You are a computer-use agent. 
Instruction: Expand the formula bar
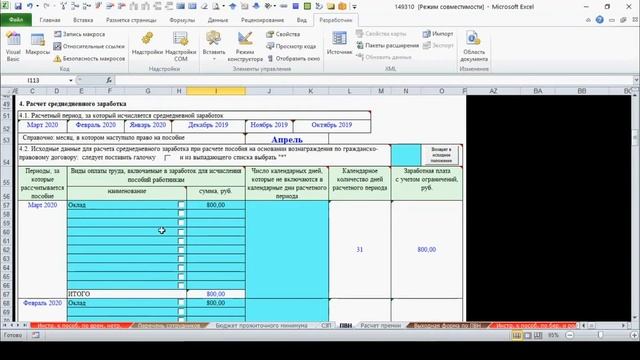click(x=636, y=80)
